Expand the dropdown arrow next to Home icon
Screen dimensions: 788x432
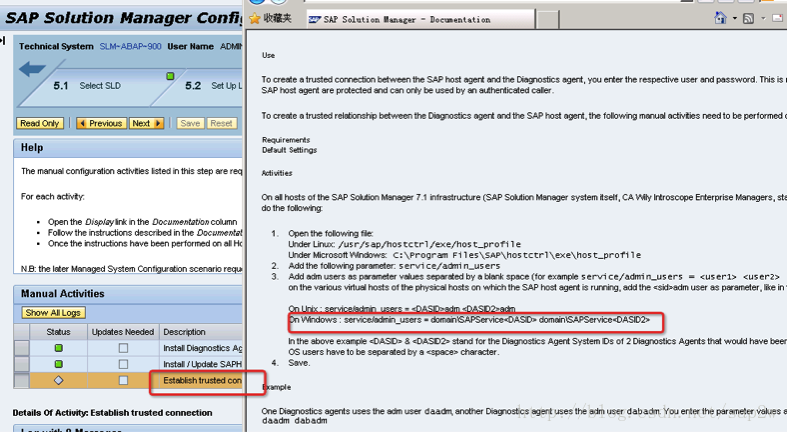click(x=734, y=19)
